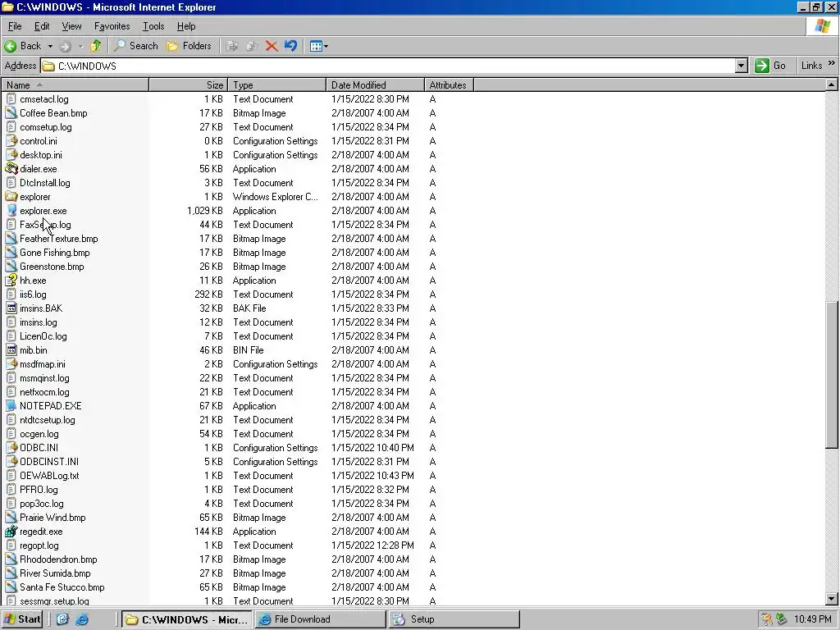The image size is (840, 630).
Task: Click the Copy To toolbar icon
Action: (252, 46)
